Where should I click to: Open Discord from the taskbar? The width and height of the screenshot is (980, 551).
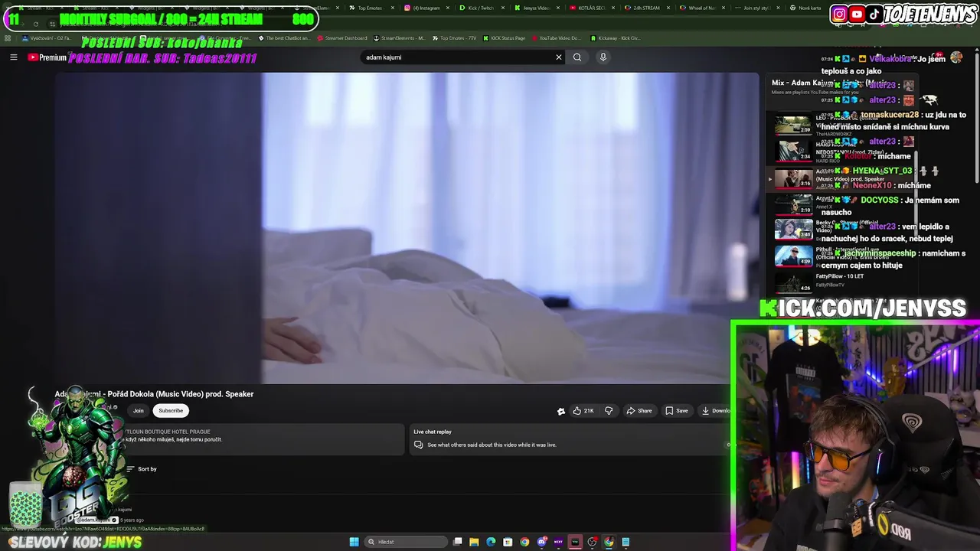point(541,542)
